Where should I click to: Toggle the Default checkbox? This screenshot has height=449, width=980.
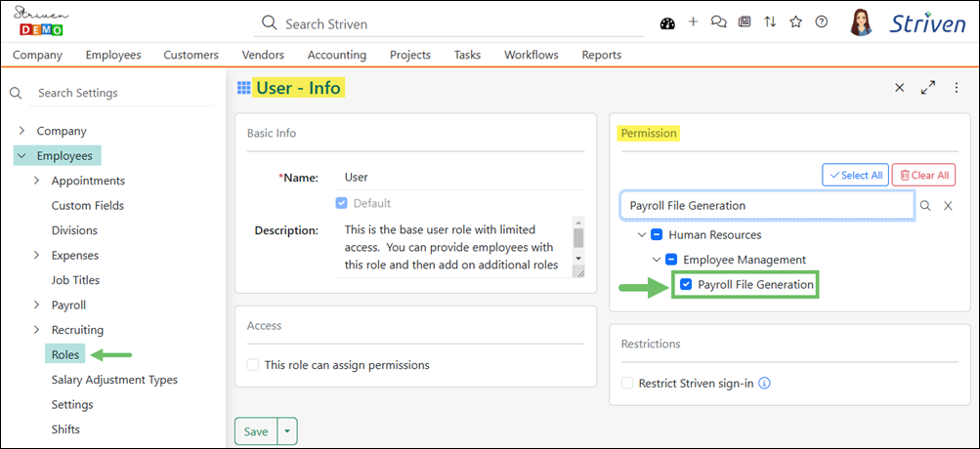click(341, 203)
